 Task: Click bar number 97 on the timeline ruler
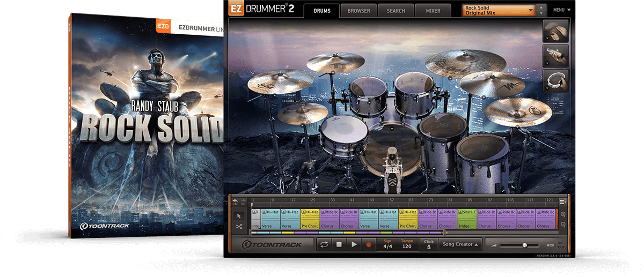point(489,200)
